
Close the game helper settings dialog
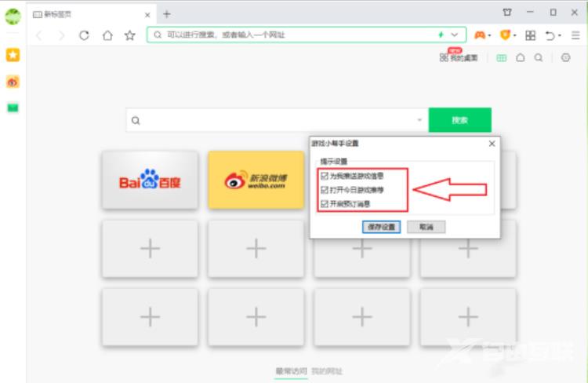point(492,144)
